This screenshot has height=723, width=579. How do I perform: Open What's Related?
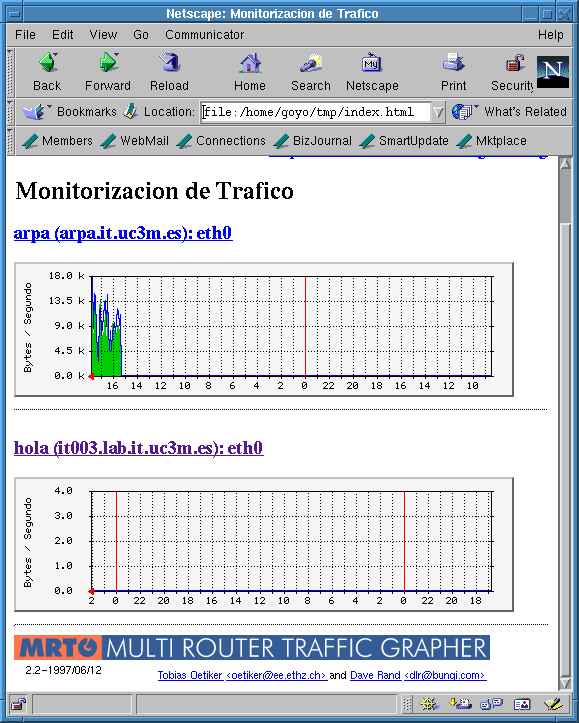click(x=509, y=112)
